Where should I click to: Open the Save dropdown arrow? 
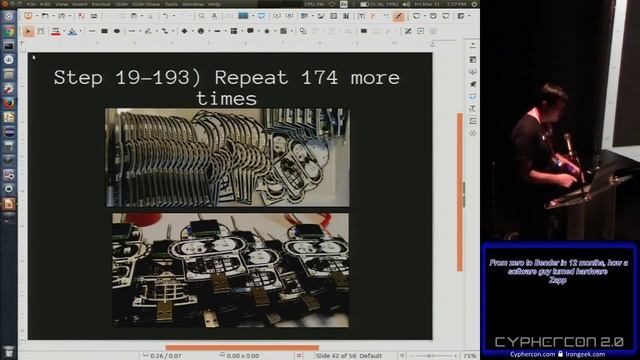(x=70, y=16)
